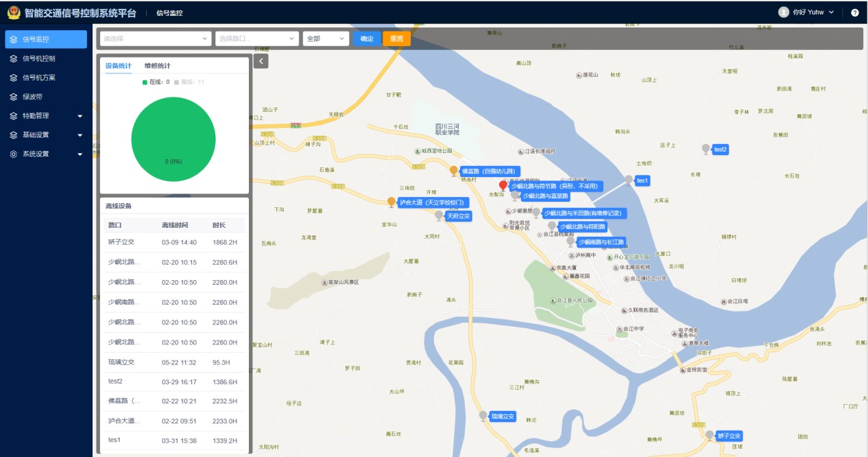Select 琉璃立交 row in offline devices table
Image resolution: width=868 pixels, height=457 pixels.
(x=174, y=362)
